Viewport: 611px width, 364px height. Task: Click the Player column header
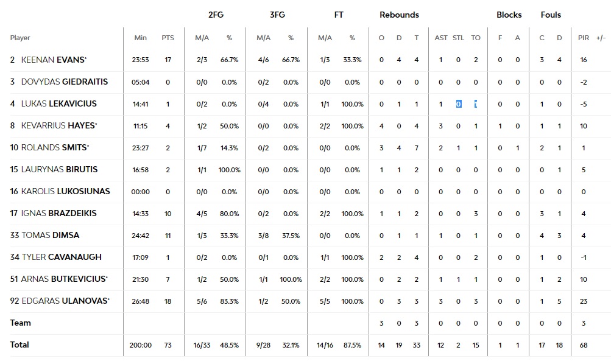click(20, 38)
